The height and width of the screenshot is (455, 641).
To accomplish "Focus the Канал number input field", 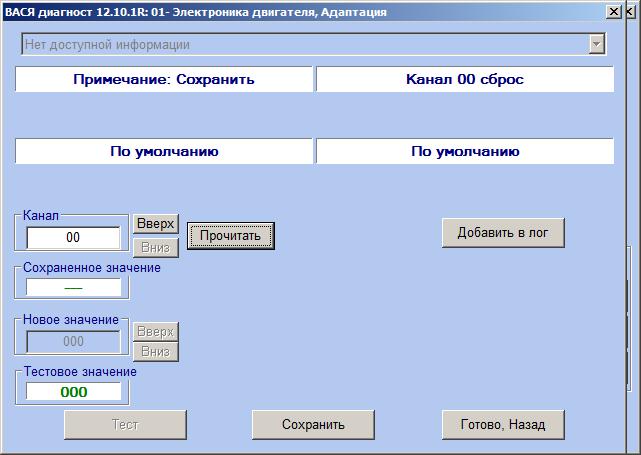I will (73, 238).
